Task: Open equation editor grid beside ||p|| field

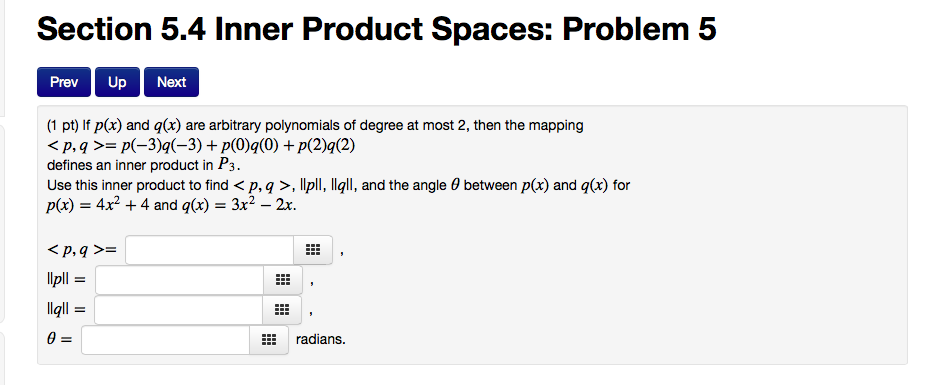Action: click(283, 280)
